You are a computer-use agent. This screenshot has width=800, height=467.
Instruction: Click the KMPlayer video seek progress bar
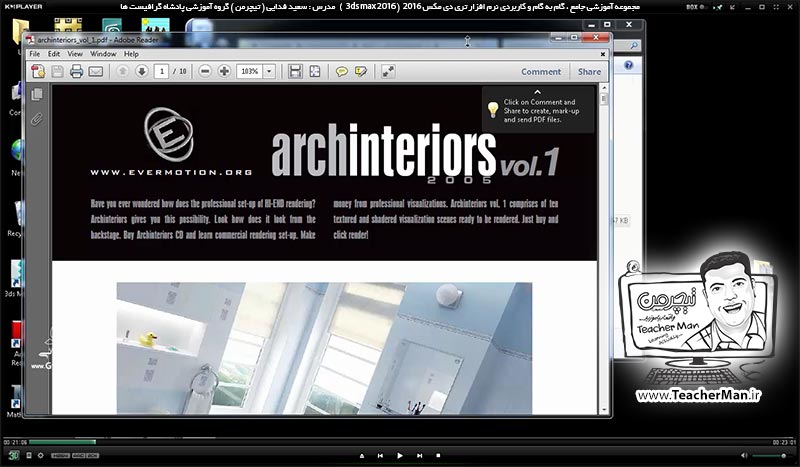[399, 442]
